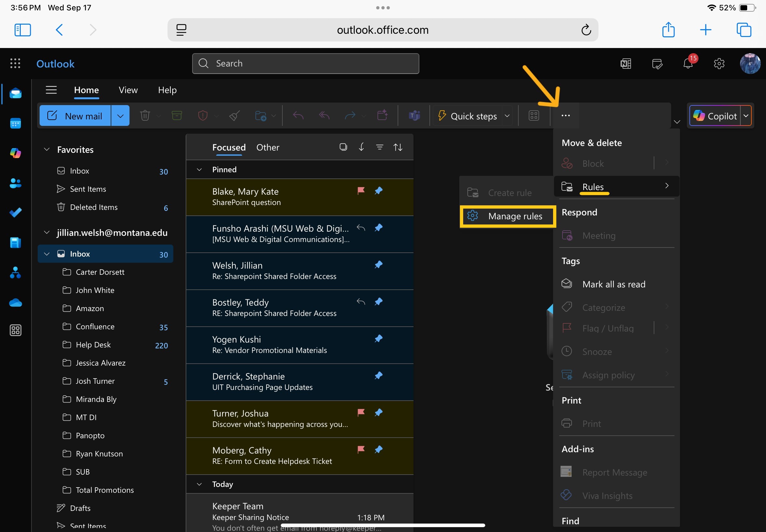Click the Outlook search field
The image size is (766, 532).
305,63
